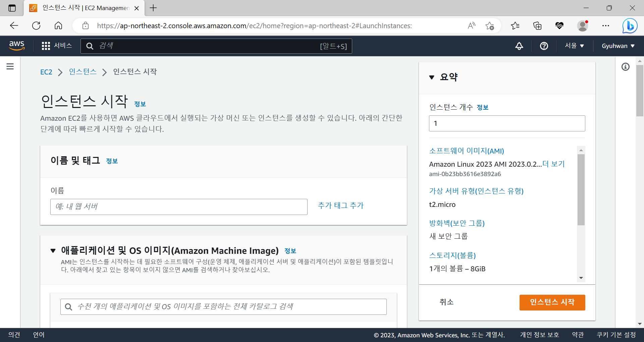644x342 pixels.
Task: Click 더 보기 link for AMI name
Action: click(553, 164)
